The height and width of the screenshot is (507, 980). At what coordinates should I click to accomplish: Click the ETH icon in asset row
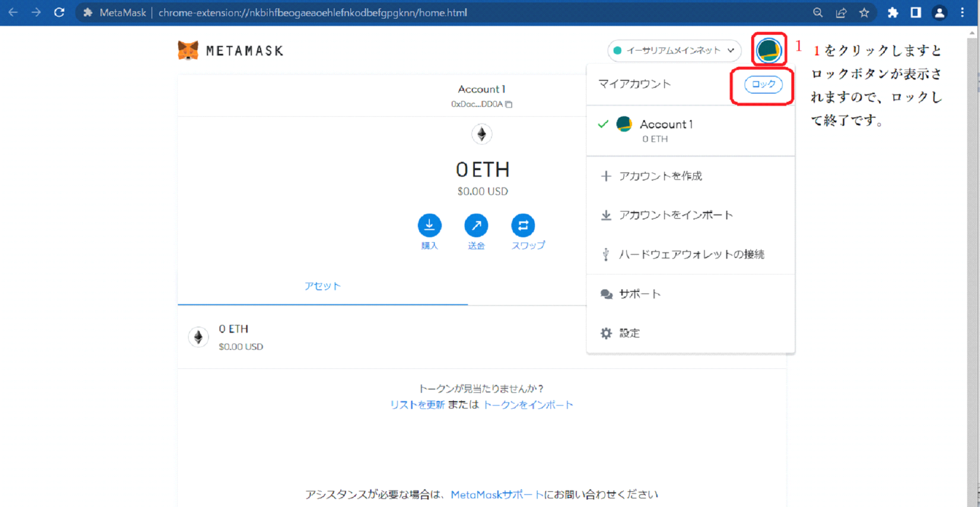tap(198, 337)
